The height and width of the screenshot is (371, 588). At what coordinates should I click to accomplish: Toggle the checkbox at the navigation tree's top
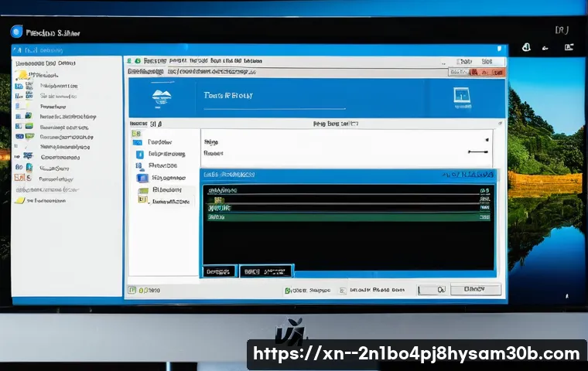click(x=136, y=133)
